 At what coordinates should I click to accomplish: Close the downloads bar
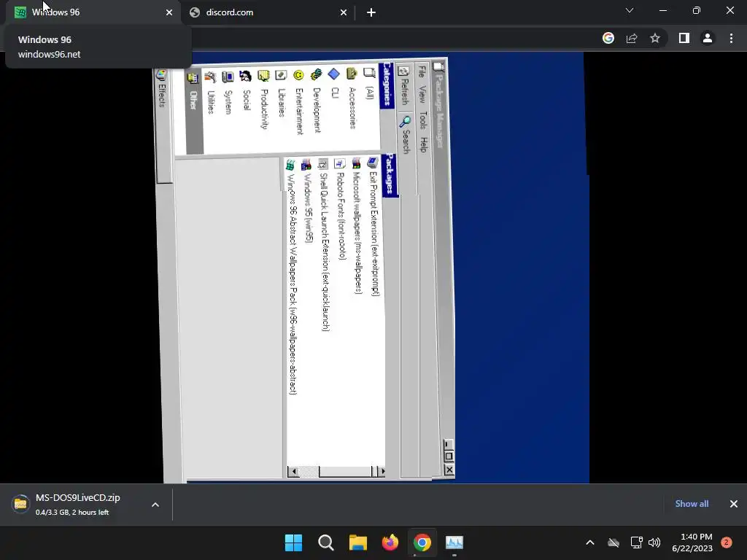tap(734, 504)
